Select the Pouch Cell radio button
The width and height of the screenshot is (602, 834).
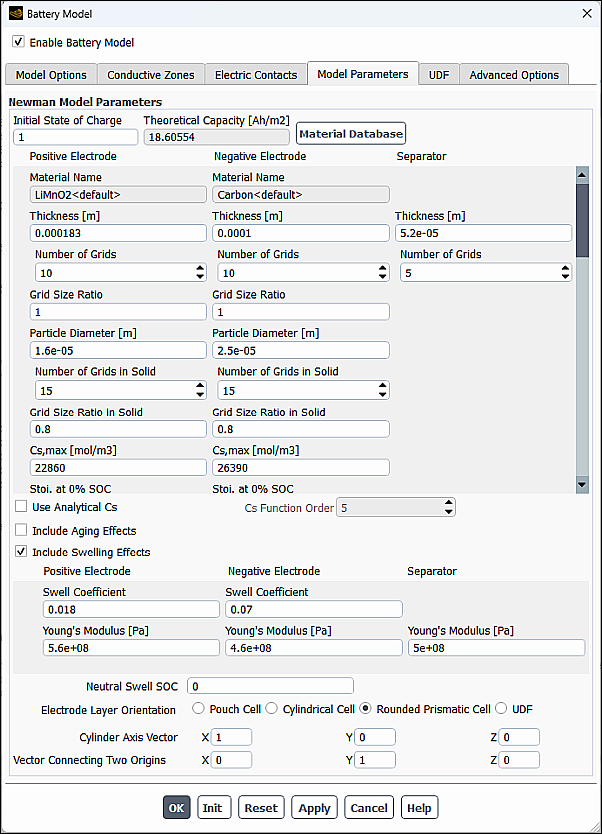point(198,708)
